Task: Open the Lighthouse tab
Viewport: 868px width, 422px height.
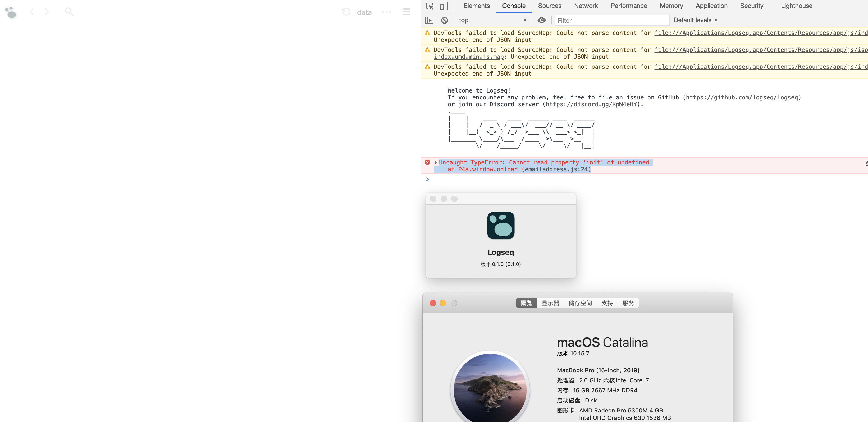Action: coord(796,6)
